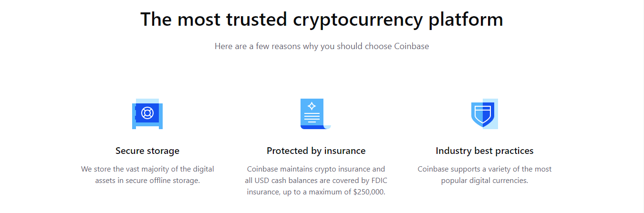
Task: Click the text lines on the document icon
Action: tap(312, 117)
